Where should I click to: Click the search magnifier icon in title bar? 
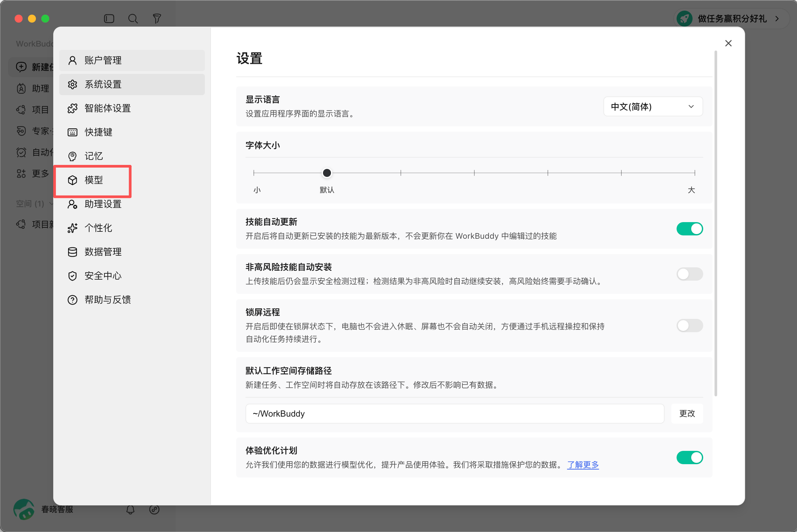pos(133,18)
